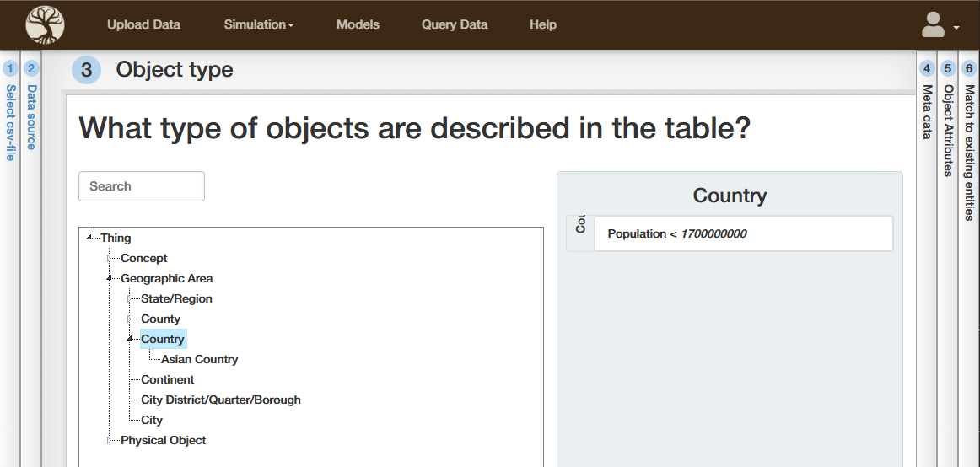Open the Models page

coord(358,24)
